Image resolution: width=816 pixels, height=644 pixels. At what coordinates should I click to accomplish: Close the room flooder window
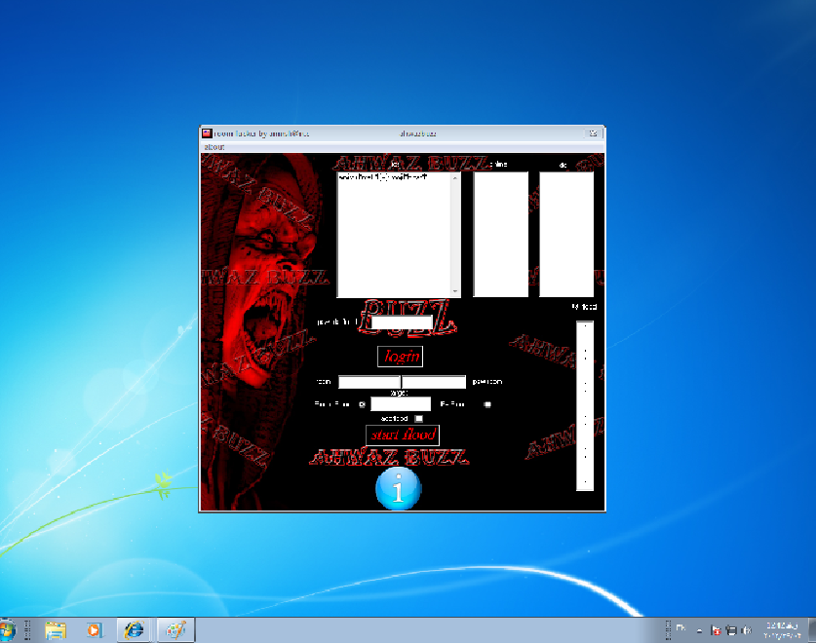point(593,133)
